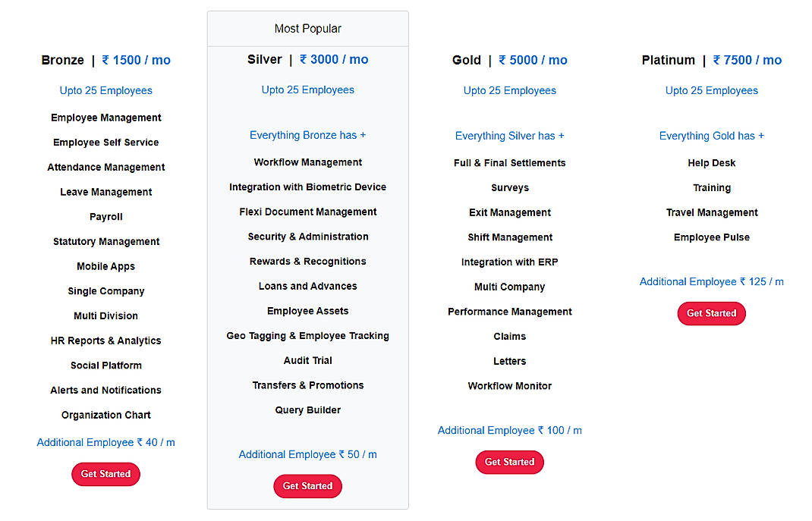Viewport: 812px width, 521px height.
Task: Open the Upto 25 Employees link under Bronze
Action: (x=105, y=90)
